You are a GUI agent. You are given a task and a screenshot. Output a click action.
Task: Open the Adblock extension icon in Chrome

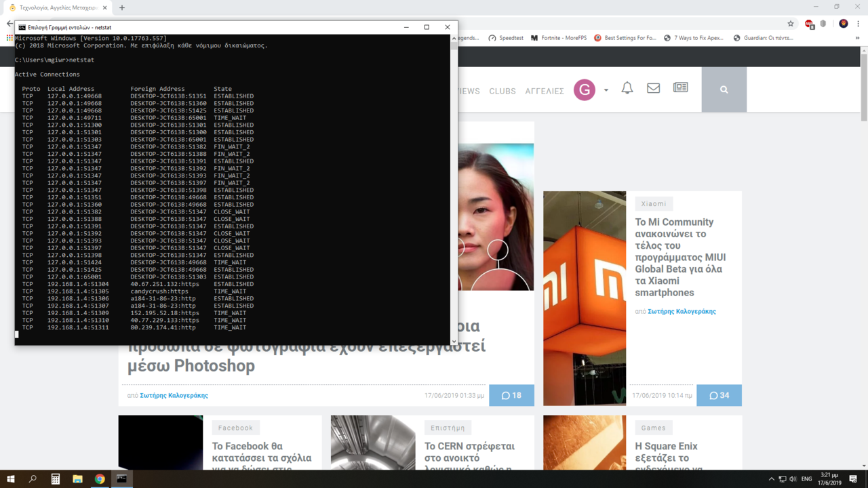pos(809,24)
